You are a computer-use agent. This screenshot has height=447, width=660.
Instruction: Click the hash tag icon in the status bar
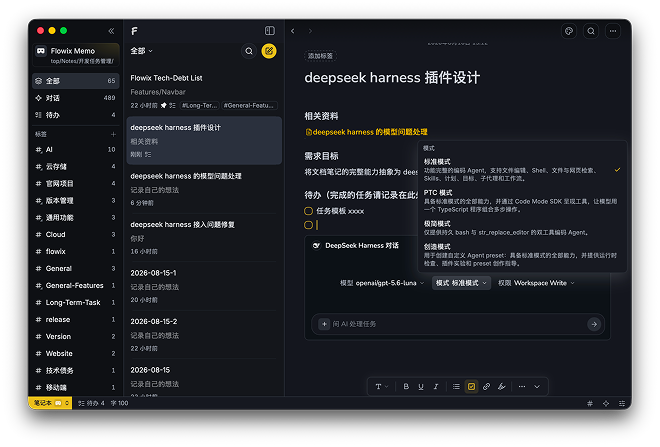click(x=590, y=403)
